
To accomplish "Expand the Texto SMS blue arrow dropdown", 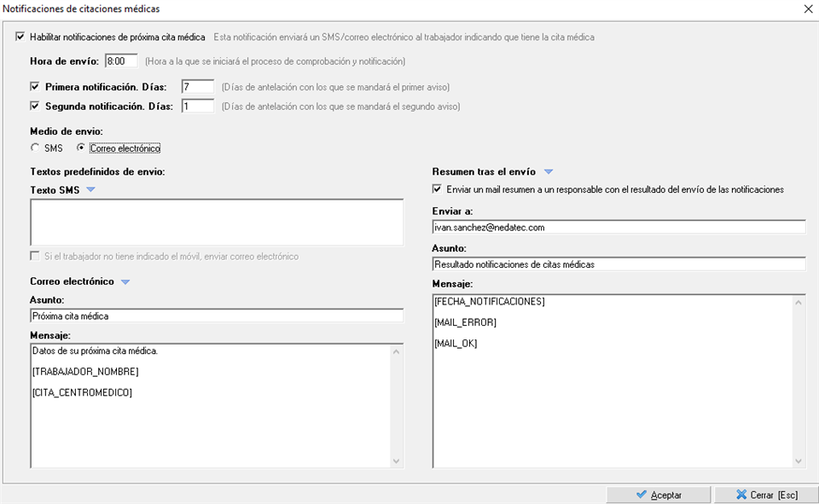I will [x=90, y=190].
